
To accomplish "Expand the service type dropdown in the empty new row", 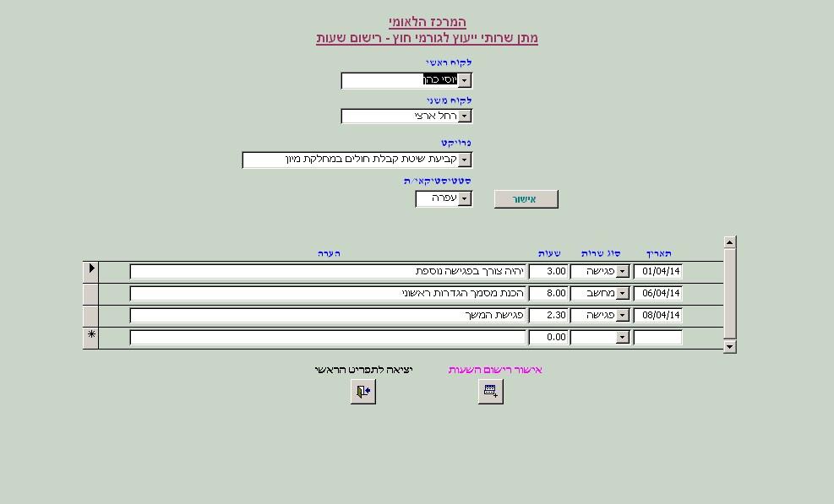I will pyautogui.click(x=624, y=336).
